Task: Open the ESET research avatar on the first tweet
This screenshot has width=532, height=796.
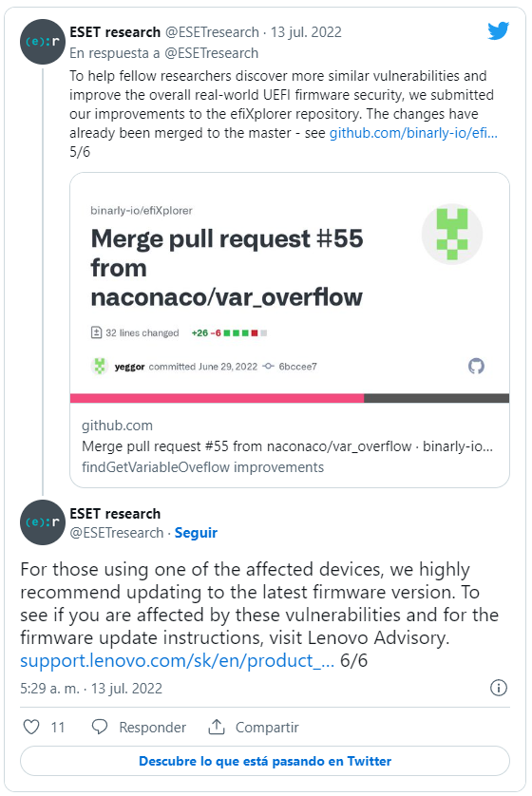Action: coord(43,42)
